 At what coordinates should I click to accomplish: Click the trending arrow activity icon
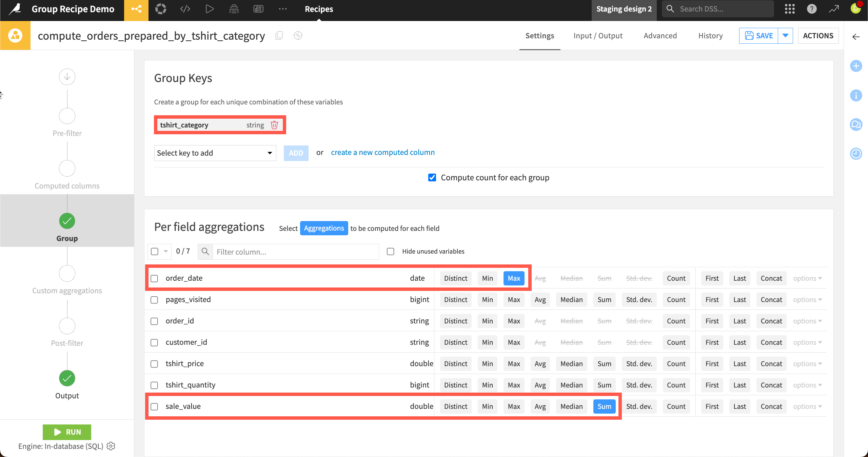point(834,9)
